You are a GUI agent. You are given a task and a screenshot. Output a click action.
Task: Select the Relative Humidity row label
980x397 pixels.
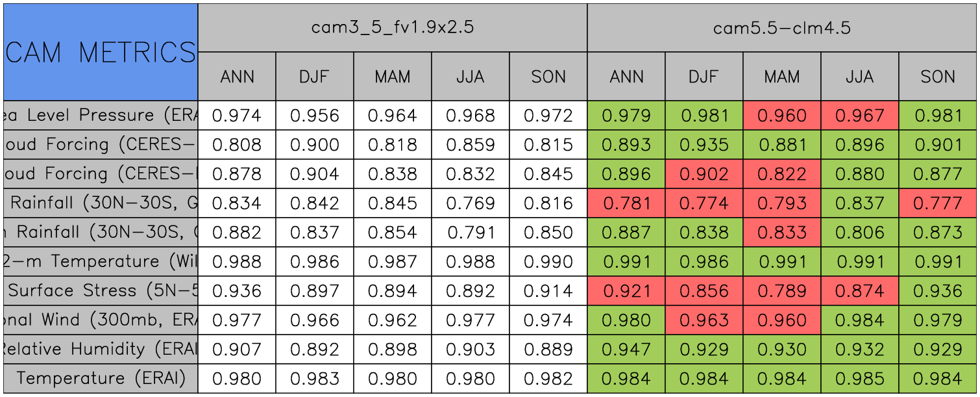point(101,350)
